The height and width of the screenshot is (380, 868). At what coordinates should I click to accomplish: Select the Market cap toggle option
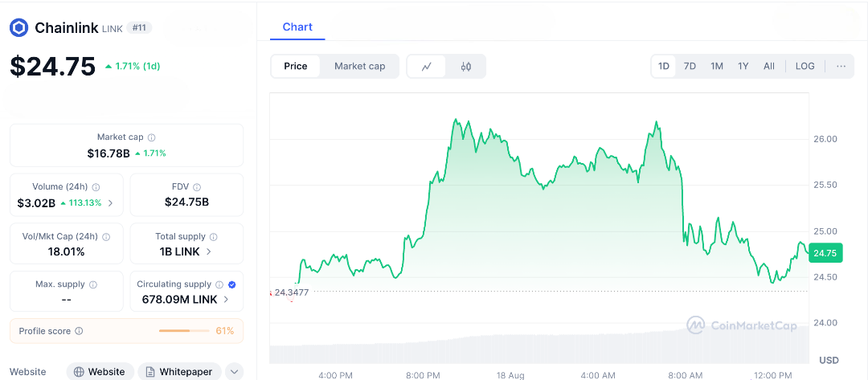point(360,67)
